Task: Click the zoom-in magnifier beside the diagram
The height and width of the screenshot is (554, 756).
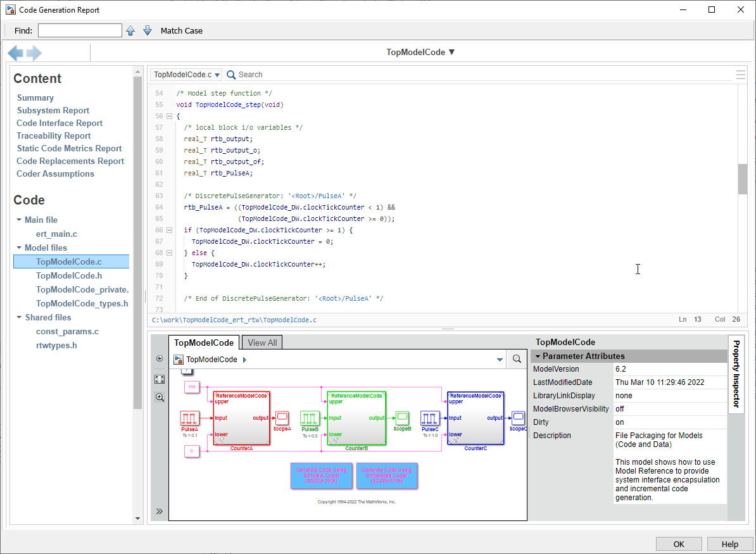Action: click(160, 398)
